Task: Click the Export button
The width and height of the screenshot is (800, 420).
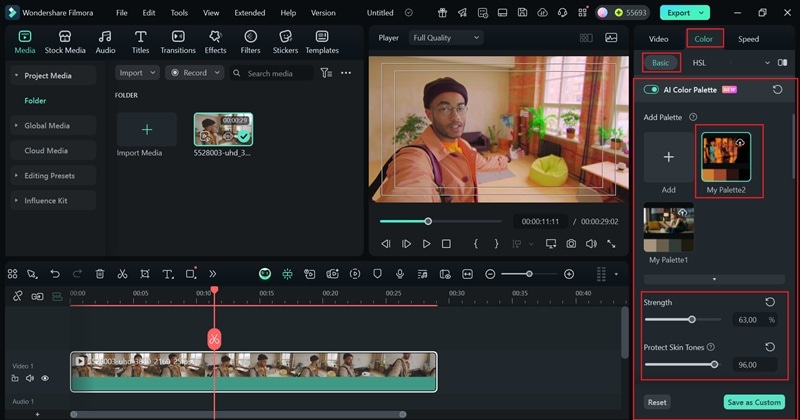Action: click(x=684, y=13)
